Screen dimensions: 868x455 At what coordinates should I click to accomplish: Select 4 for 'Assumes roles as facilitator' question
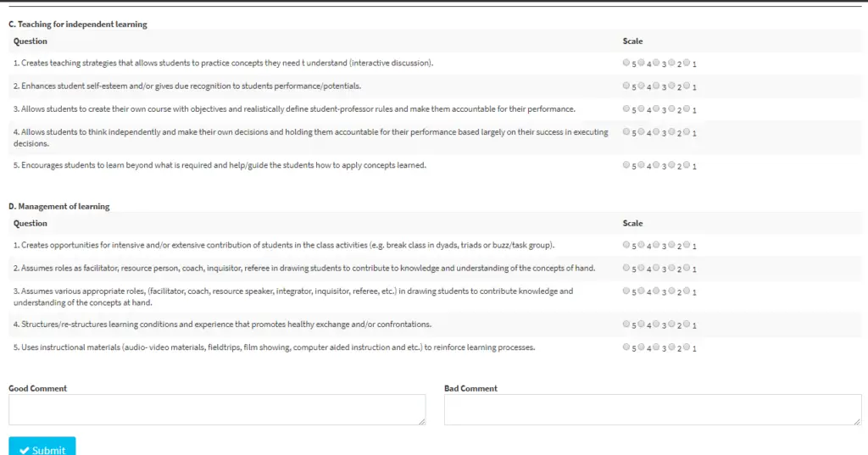pyautogui.click(x=641, y=268)
